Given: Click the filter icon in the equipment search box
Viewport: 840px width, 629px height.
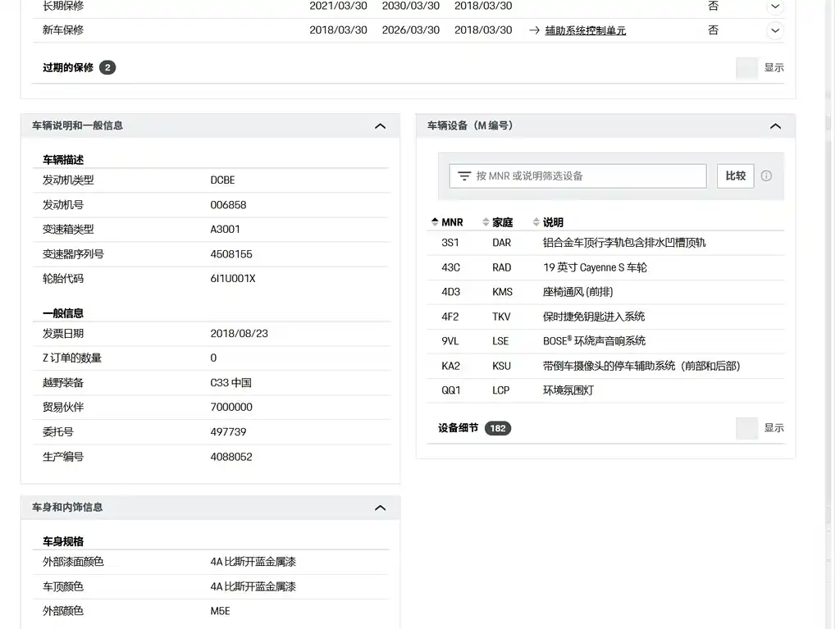Looking at the screenshot, I should [464, 175].
